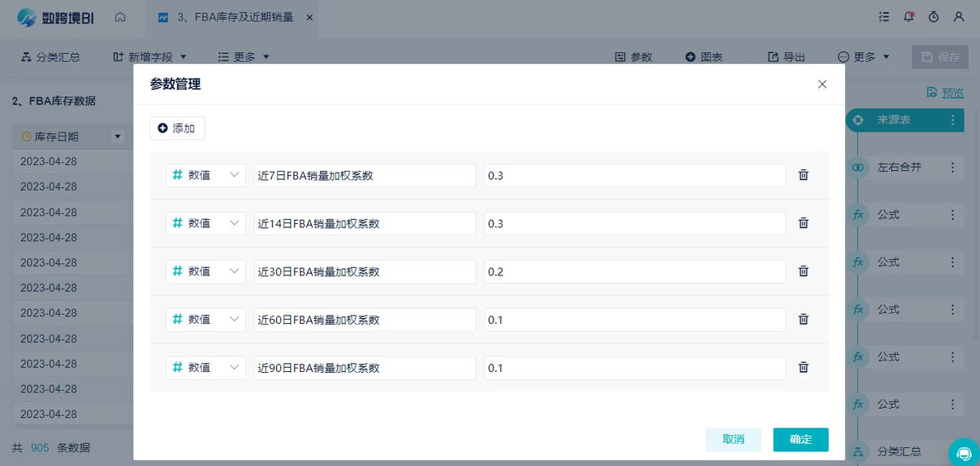Screen dimensions: 980x466
Task: Open the task list icon in header
Action: 884,16
